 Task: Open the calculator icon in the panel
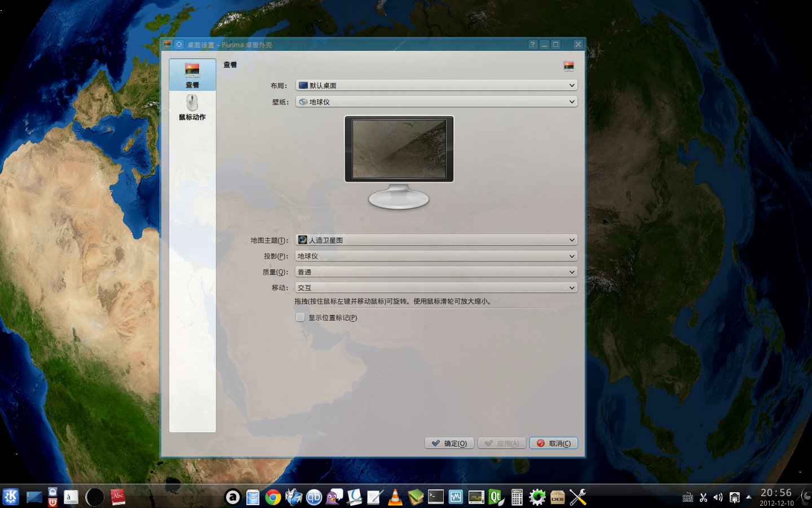[x=517, y=497]
